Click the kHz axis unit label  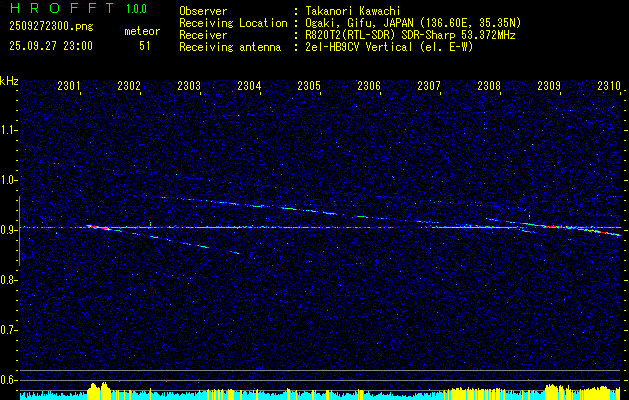9,81
